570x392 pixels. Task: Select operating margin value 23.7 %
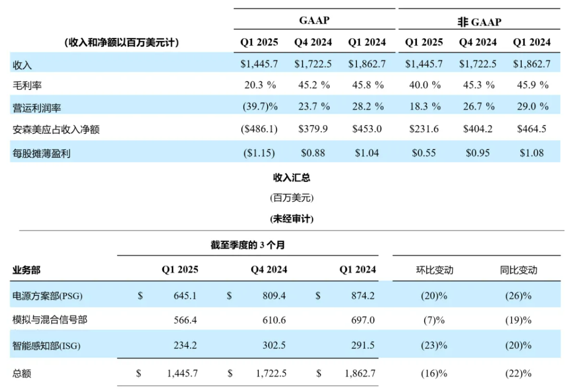pos(314,107)
